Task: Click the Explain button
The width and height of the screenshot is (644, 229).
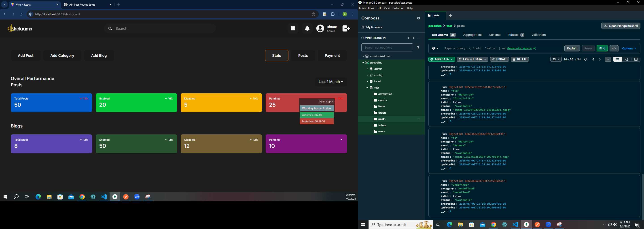Action: click(x=572, y=48)
